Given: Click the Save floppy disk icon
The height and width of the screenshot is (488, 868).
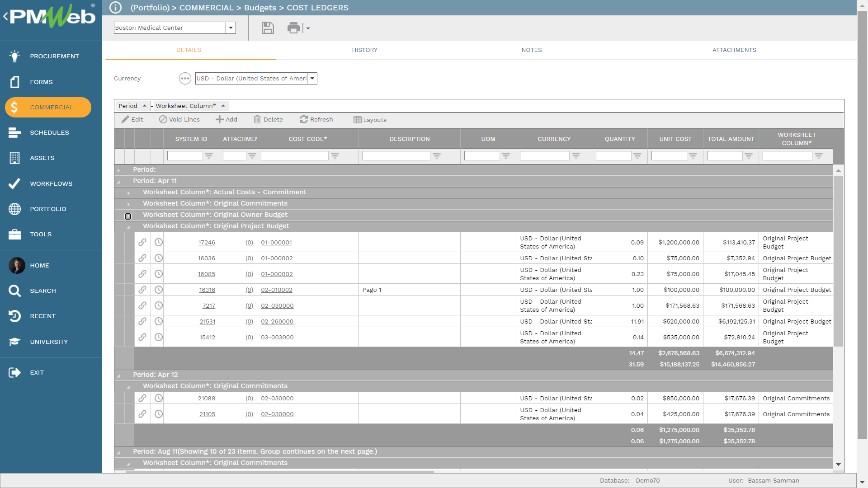Looking at the screenshot, I should 268,28.
